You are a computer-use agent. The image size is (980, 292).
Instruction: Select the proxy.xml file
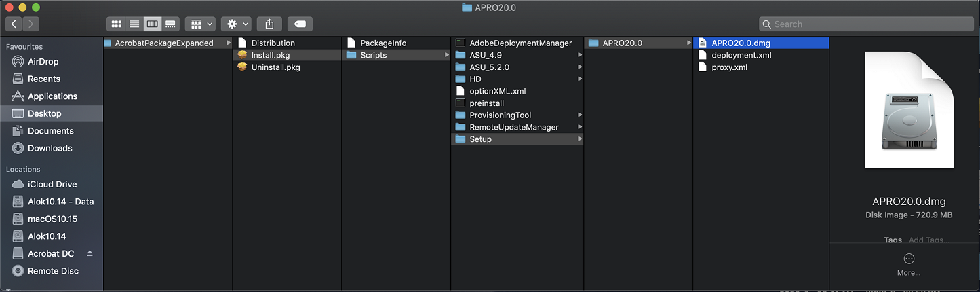[762, 67]
